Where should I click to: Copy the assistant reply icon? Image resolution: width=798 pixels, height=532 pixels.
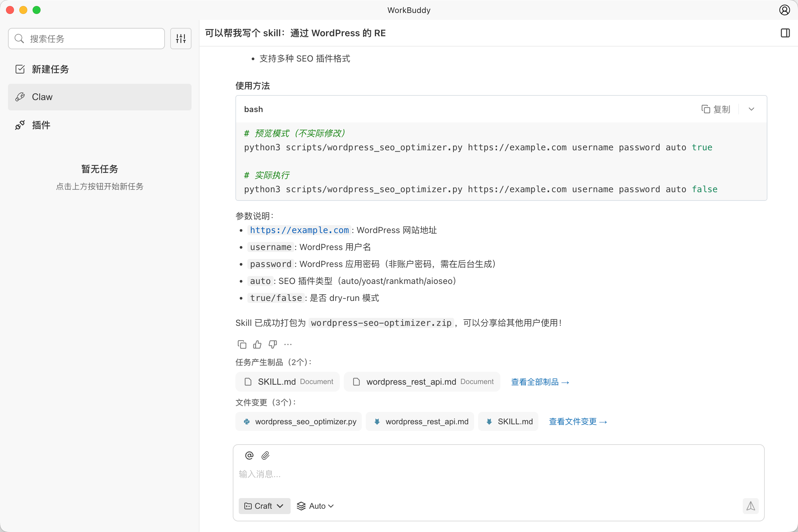pyautogui.click(x=242, y=345)
